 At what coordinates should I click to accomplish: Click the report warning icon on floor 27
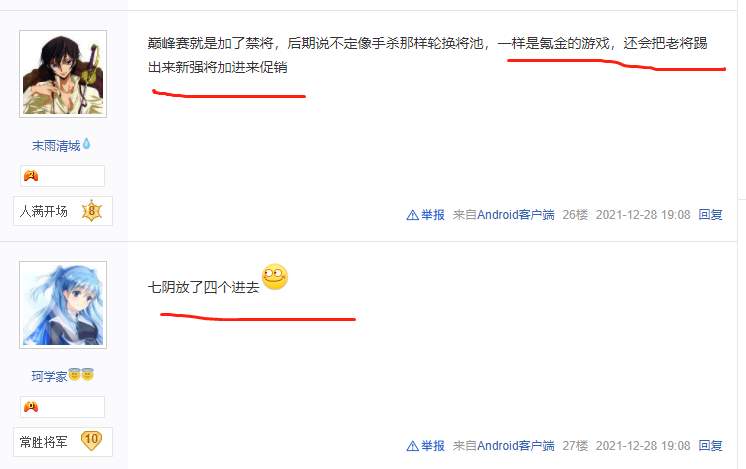coord(412,446)
